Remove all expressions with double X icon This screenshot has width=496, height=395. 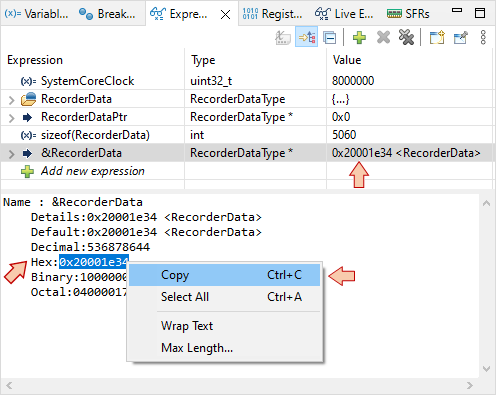pyautogui.click(x=406, y=37)
